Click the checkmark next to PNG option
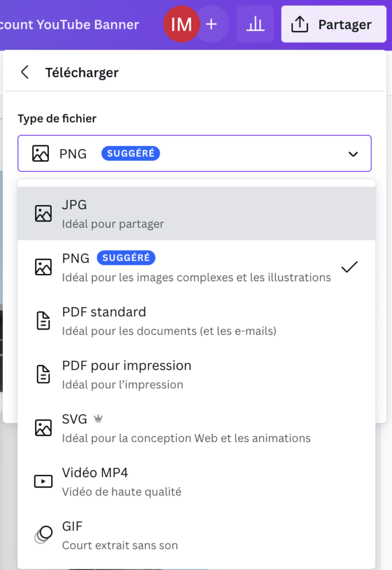 pyautogui.click(x=350, y=267)
